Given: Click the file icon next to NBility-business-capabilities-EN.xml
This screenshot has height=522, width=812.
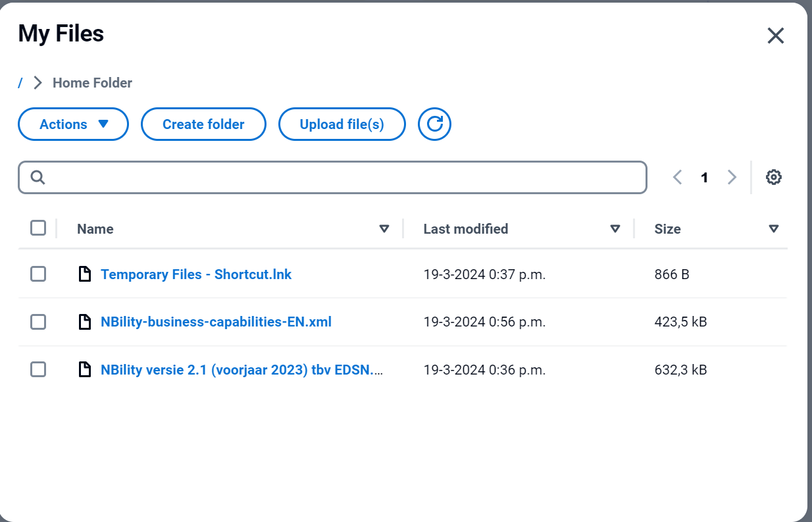Looking at the screenshot, I should click(x=85, y=322).
